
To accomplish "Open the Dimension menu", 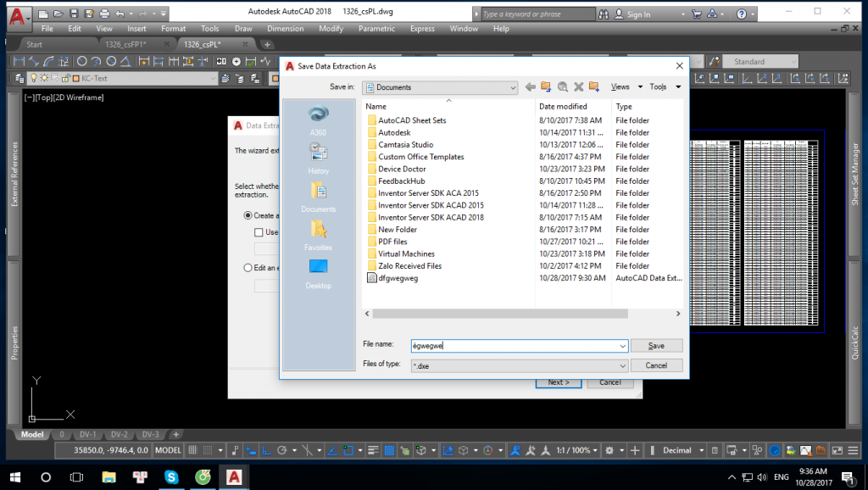I will tap(285, 28).
